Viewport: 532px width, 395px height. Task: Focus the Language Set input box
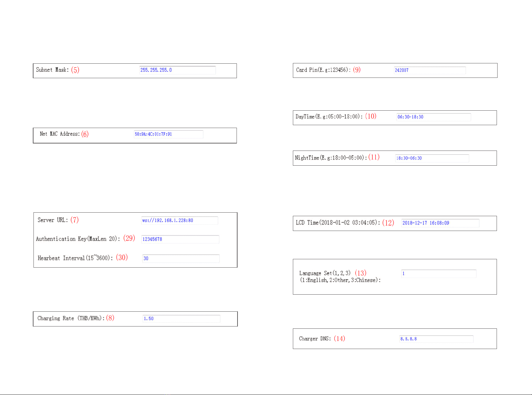coord(439,274)
